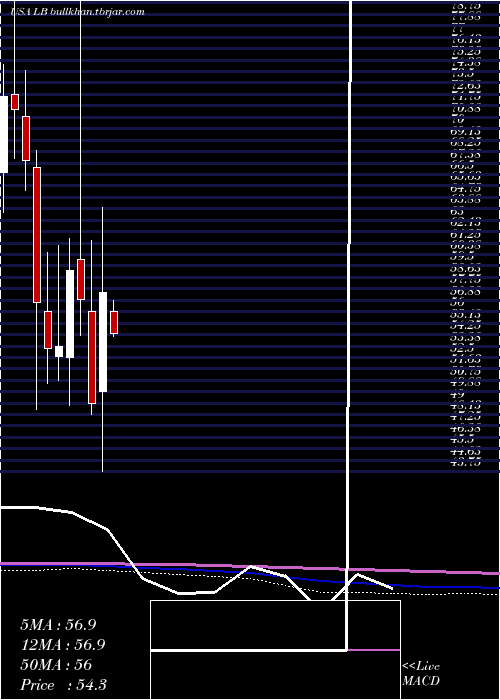Click the "<<Live MACD" label
Screen dimensions: 500x700
click(x=421, y=674)
